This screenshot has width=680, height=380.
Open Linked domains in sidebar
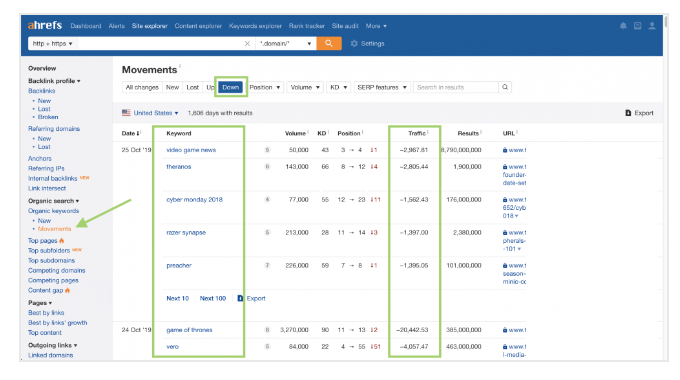(51, 355)
